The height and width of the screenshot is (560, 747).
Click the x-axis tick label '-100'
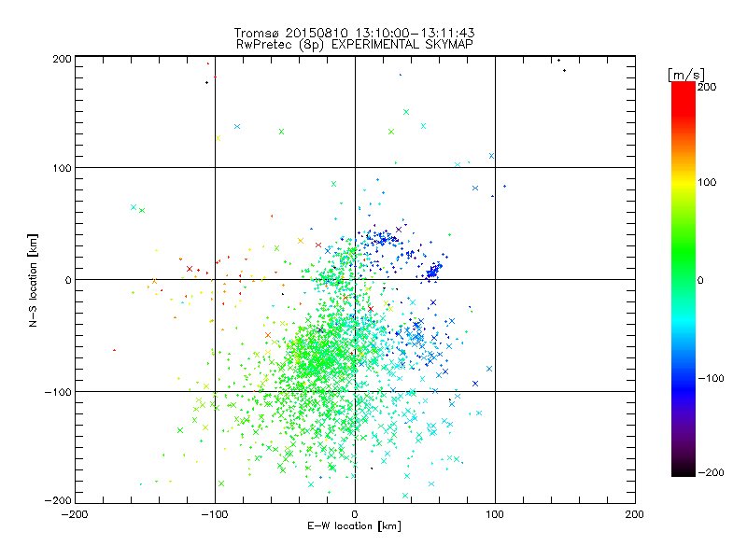(x=215, y=514)
